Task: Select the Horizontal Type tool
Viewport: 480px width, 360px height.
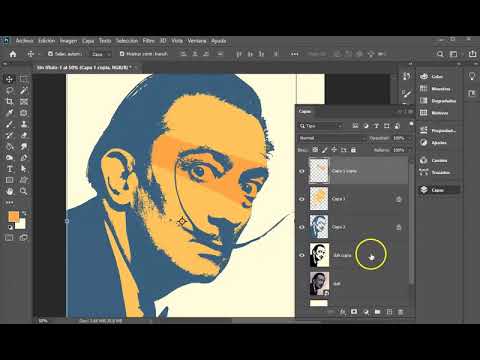Action: pos(9,169)
